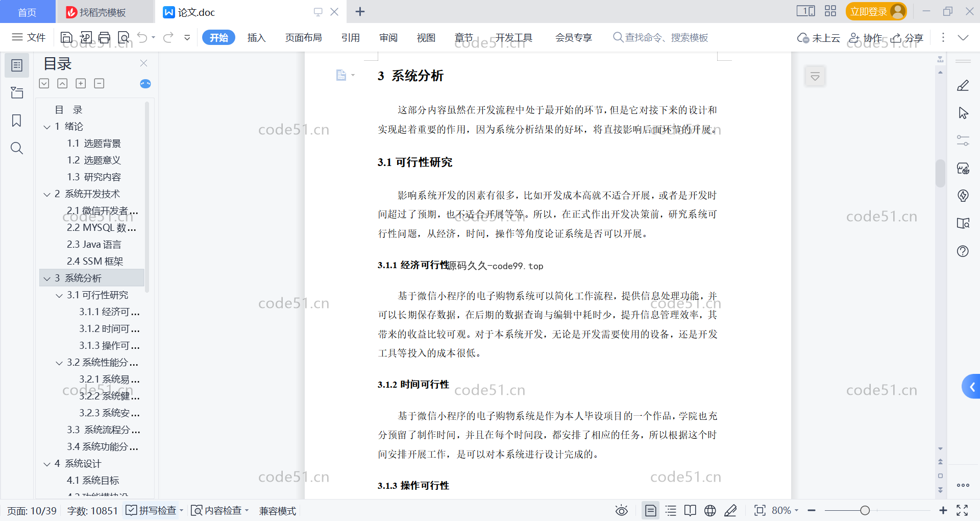Viewport: 980px width, 521px height.
Task: Switch to web layout globe icon
Action: tap(710, 510)
